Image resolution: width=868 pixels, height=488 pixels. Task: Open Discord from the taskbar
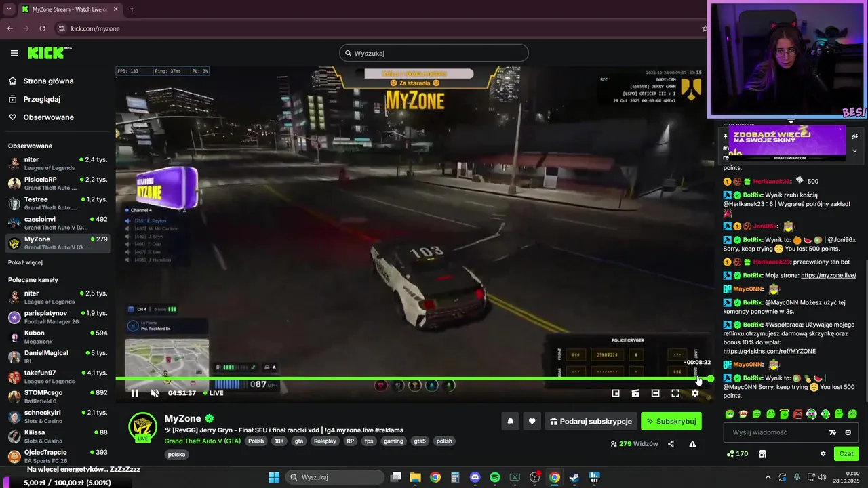(x=475, y=477)
